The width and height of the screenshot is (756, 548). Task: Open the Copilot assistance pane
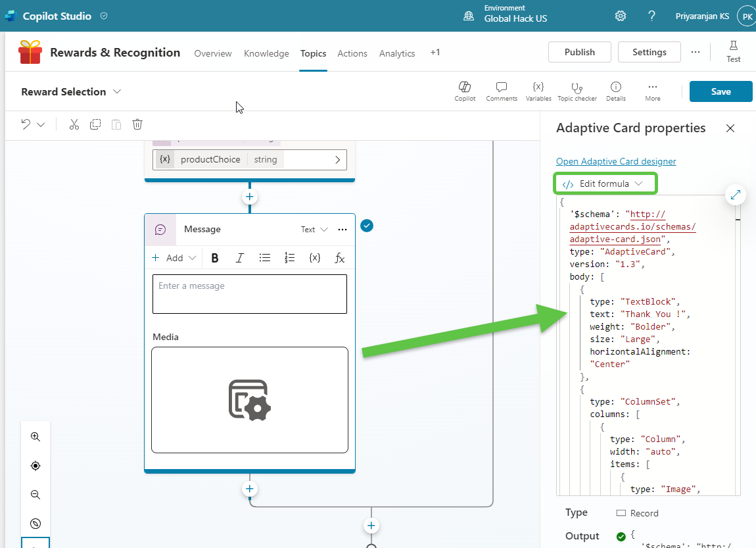click(465, 91)
